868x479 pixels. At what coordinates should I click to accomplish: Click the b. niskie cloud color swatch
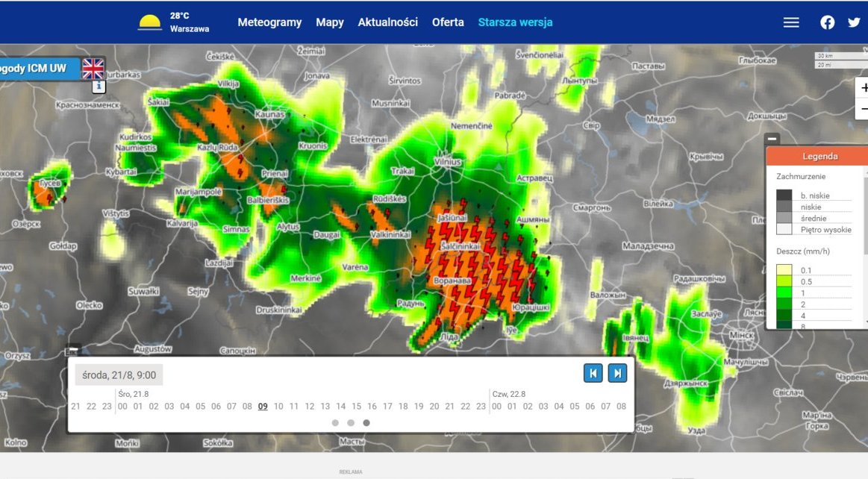tap(784, 195)
